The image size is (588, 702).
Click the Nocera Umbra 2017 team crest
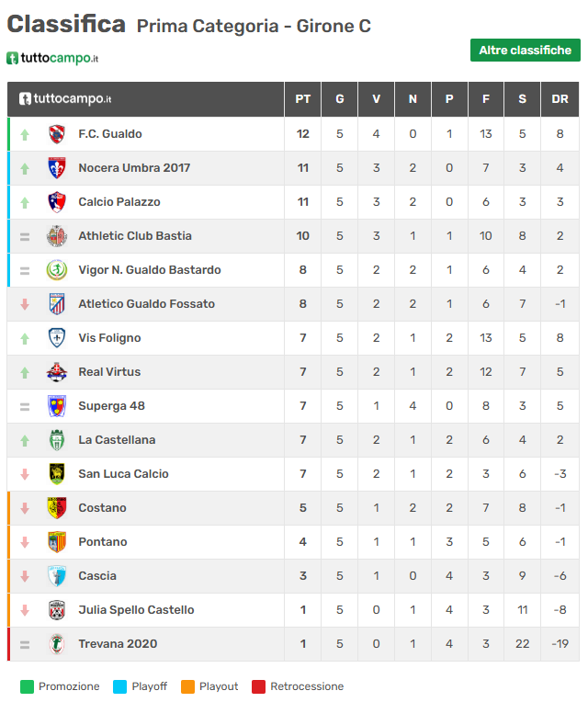(x=57, y=168)
